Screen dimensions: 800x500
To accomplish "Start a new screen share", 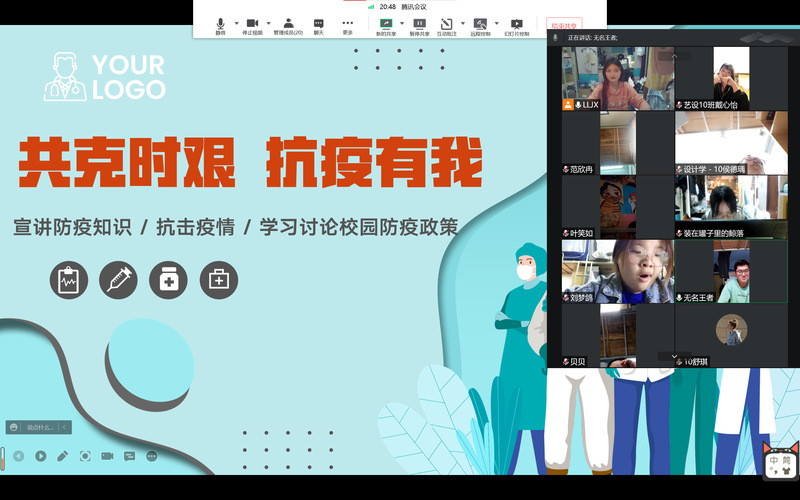I will coord(385,25).
